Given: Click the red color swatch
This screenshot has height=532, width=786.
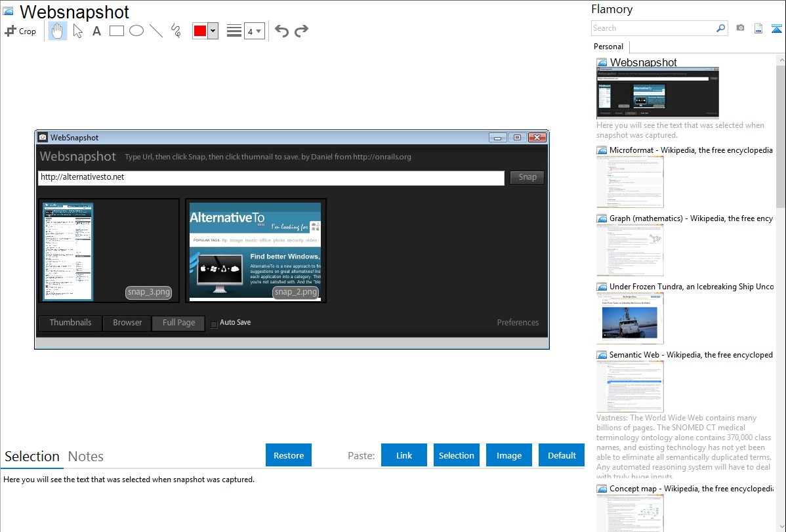Looking at the screenshot, I should coord(199,31).
